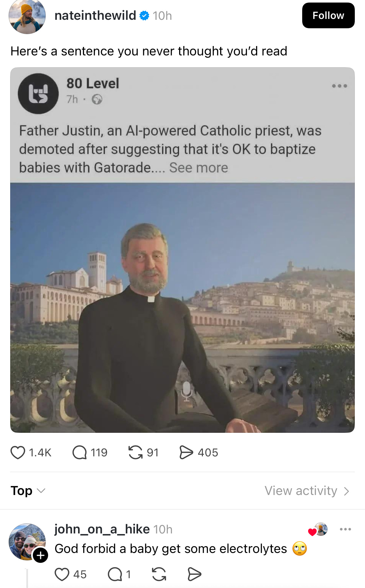Repost john_on_a_hike's comment
The image size is (365, 588).
(159, 574)
